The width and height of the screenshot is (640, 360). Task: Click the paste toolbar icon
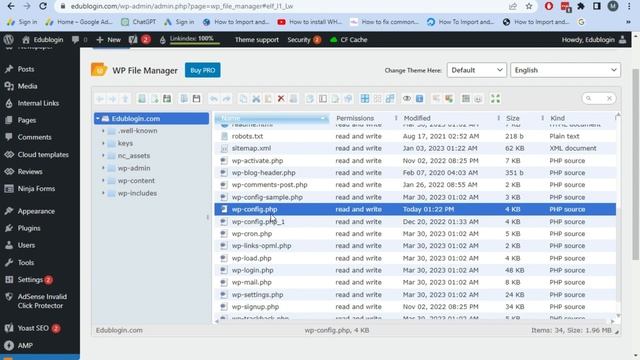268,99
